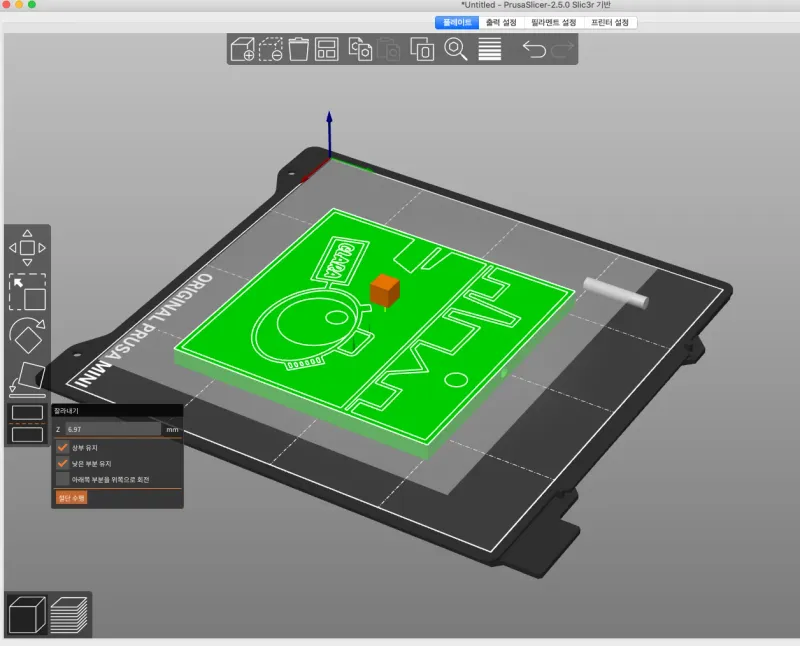The image size is (800, 646).
Task: Click the trash can Delete All icon
Action: point(298,49)
